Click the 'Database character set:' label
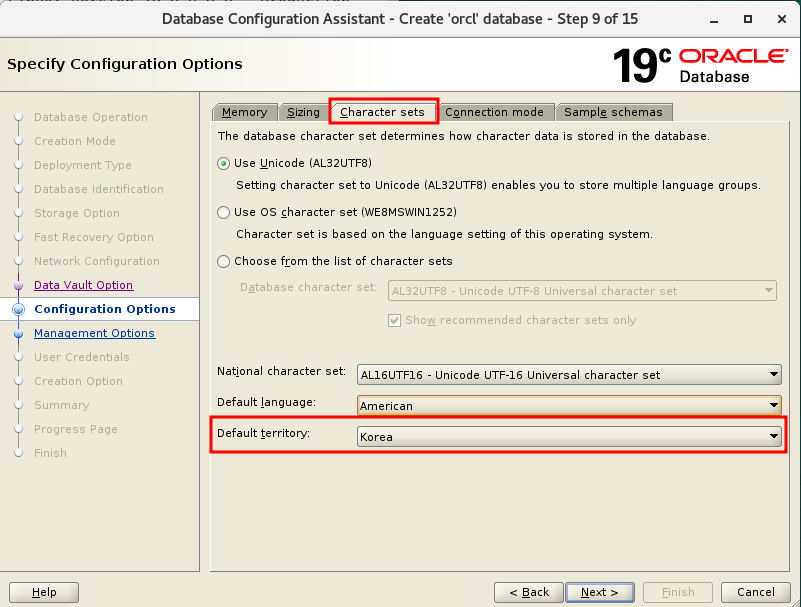801x607 pixels. (308, 288)
